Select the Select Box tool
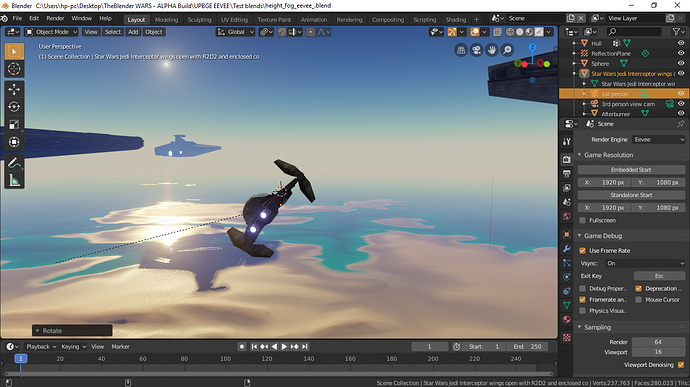Image resolution: width=690 pixels, height=387 pixels. coord(14,52)
